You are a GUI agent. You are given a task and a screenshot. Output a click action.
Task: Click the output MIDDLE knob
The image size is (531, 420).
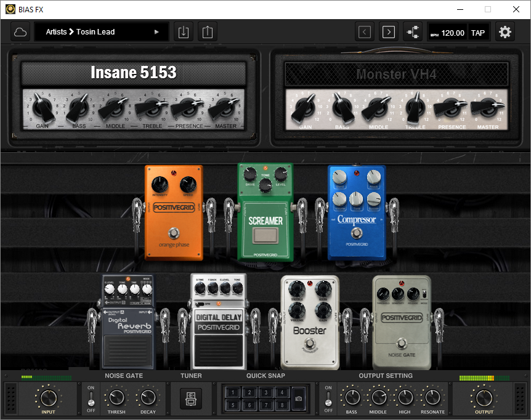pyautogui.click(x=378, y=398)
